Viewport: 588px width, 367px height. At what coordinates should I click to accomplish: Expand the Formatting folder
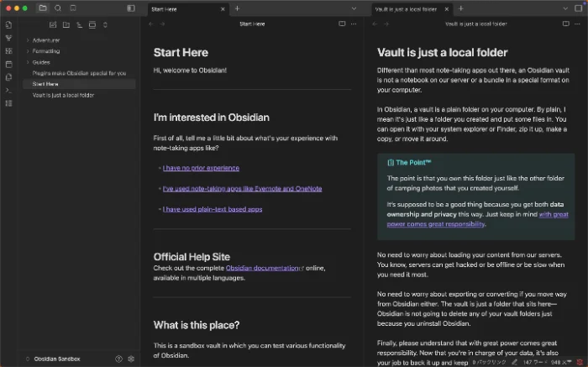28,51
